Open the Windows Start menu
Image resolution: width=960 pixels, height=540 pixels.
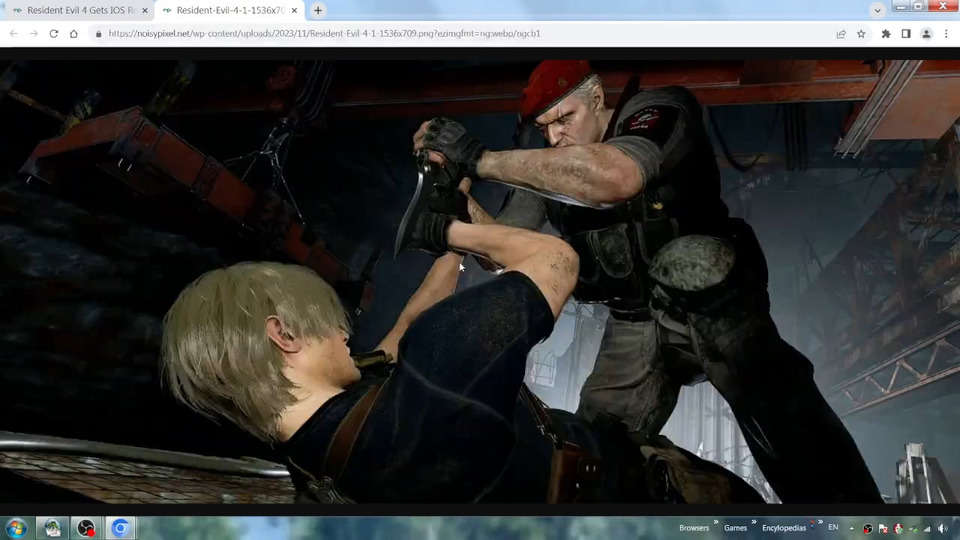[x=16, y=527]
